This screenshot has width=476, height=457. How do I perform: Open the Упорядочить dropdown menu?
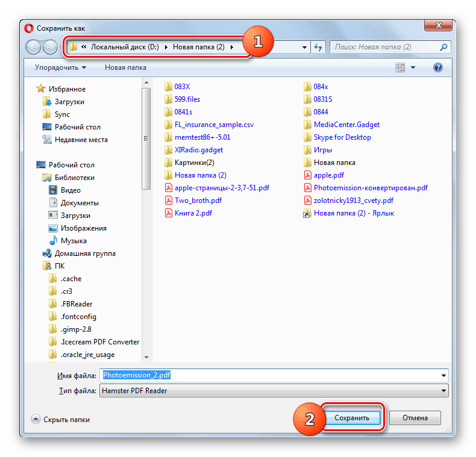60,67
